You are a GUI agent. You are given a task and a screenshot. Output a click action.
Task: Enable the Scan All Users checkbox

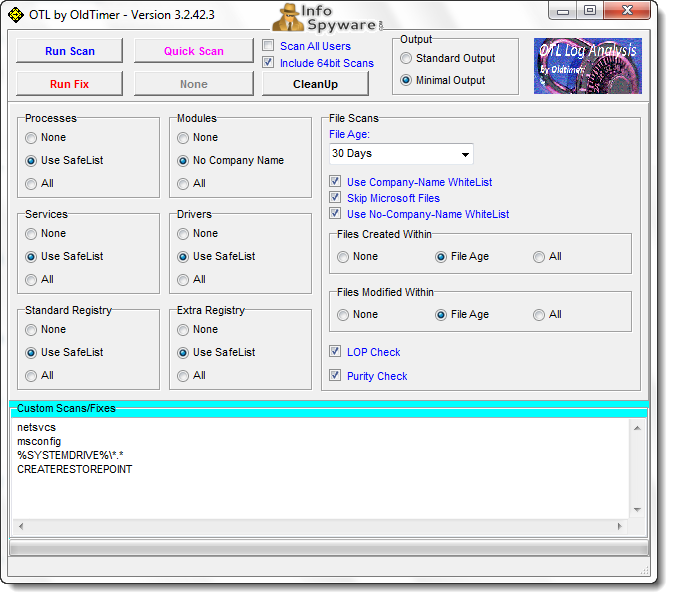click(x=270, y=46)
